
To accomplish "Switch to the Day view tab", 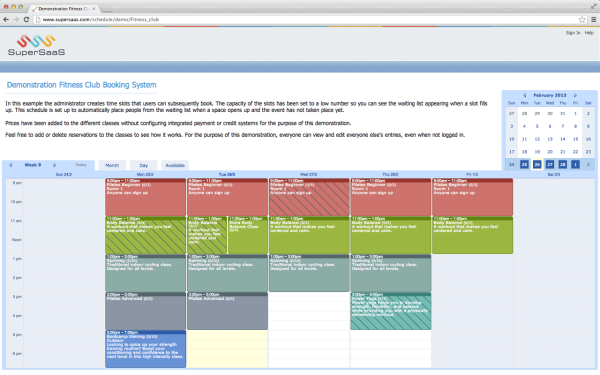I will [x=143, y=165].
